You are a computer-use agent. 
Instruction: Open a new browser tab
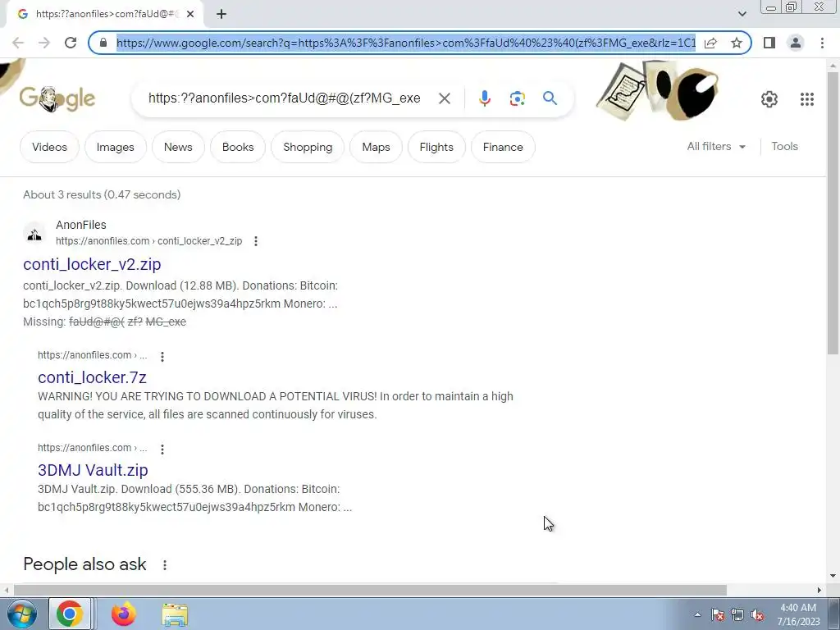coord(221,14)
